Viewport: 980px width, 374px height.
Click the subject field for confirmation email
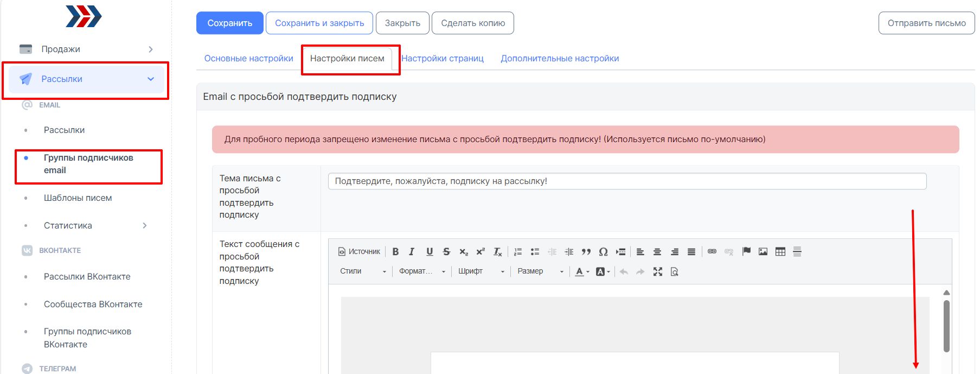pyautogui.click(x=627, y=181)
